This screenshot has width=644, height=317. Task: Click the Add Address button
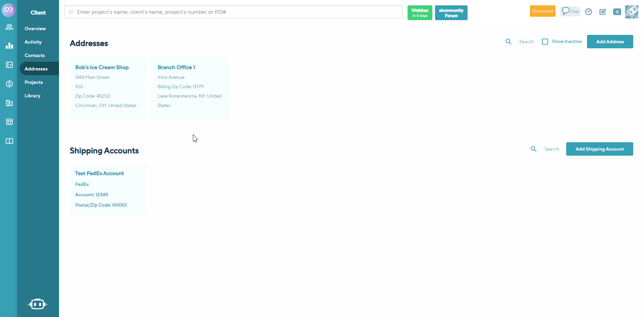click(610, 41)
